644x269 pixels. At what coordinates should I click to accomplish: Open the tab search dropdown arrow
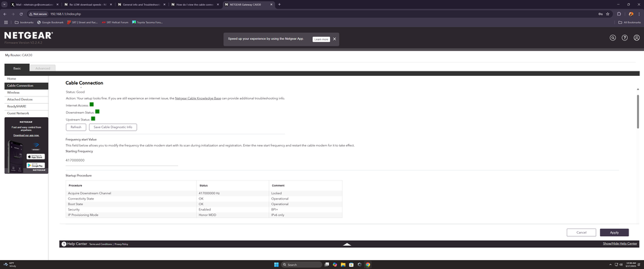pos(5,4)
